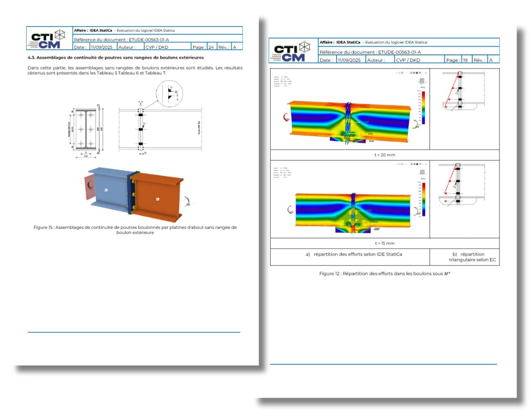Click the view cube icon in the top stress plot

tap(422, 81)
